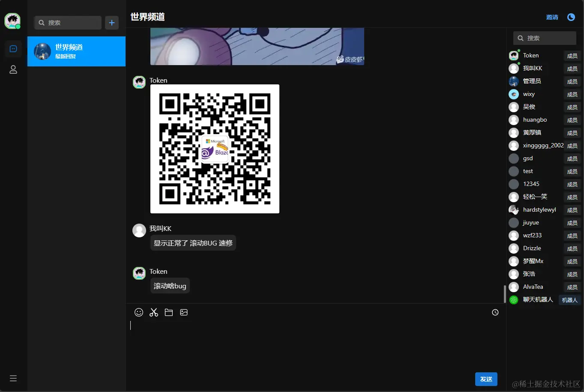This screenshot has height=392, width=584.
Task: Click the hamburger menu icon at the sidebar bottom
Action: [x=13, y=378]
